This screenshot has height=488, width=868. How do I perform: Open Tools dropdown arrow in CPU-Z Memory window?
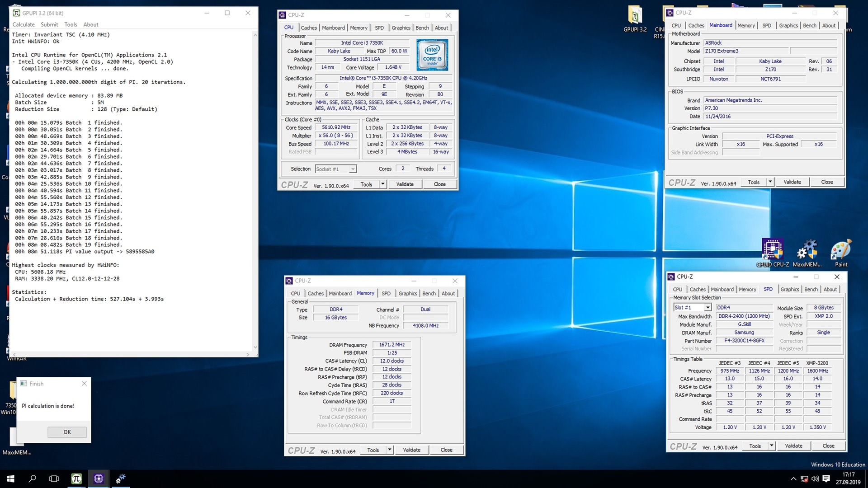pyautogui.click(x=389, y=450)
